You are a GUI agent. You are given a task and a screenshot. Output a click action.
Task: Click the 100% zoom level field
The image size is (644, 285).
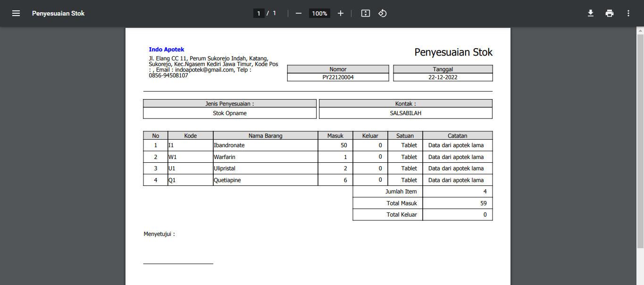[x=319, y=13]
